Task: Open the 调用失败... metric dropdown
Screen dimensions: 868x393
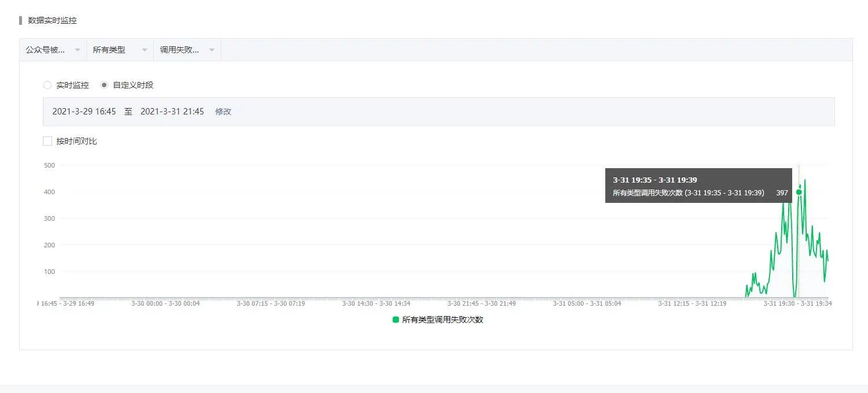Action: point(187,50)
